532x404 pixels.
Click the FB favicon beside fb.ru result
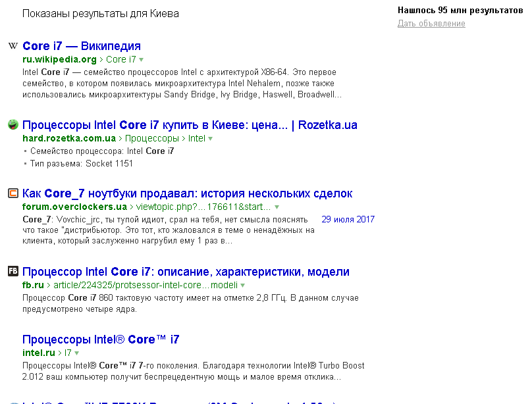click(x=13, y=271)
